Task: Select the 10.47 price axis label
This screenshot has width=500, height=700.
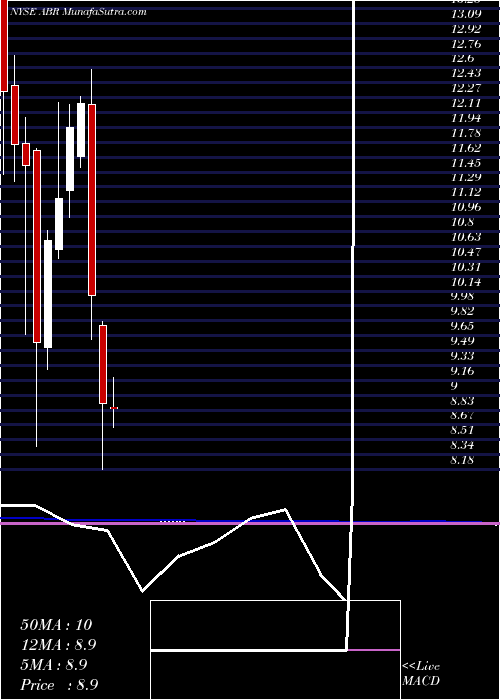Action: click(x=466, y=252)
